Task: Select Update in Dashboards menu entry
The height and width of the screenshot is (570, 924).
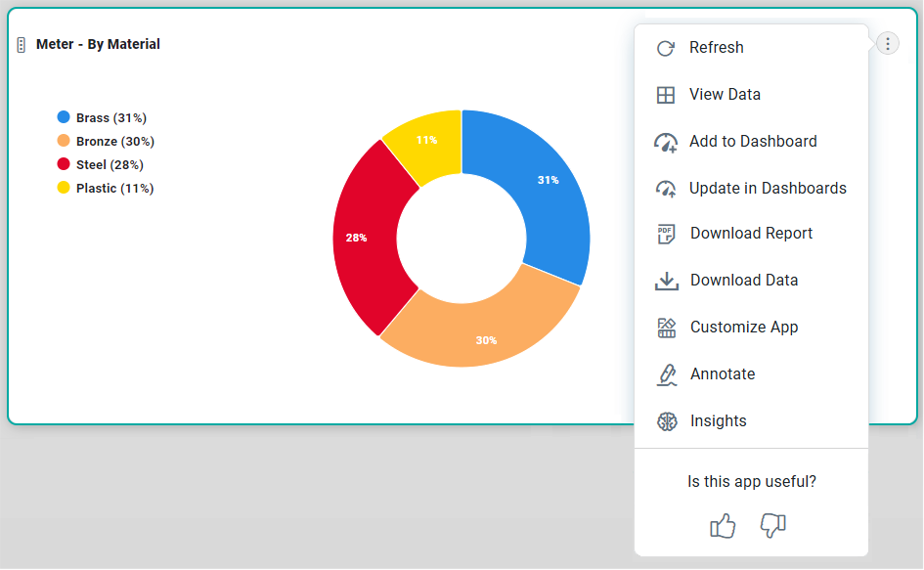Action: tap(768, 189)
